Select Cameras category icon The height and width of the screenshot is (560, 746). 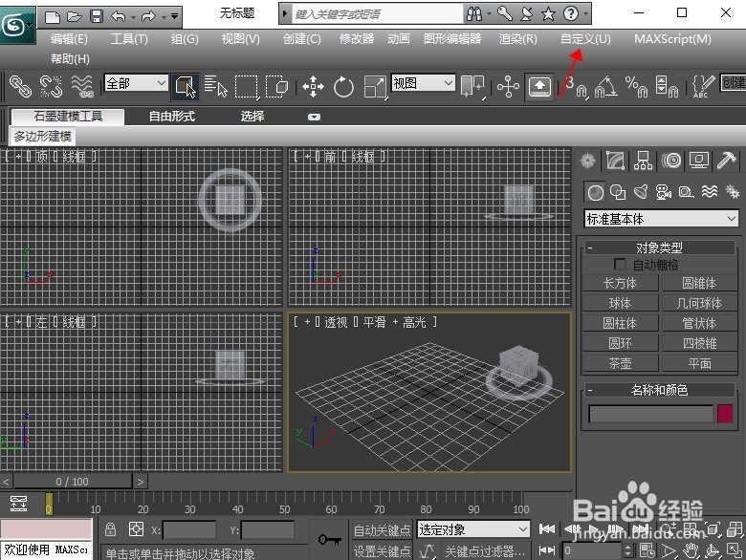tap(663, 192)
